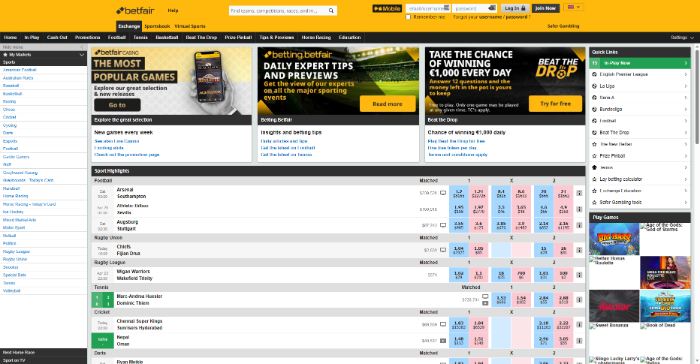The width and height of the screenshot is (700, 364).
Task: Expand the Football quick link arrow
Action: (686, 121)
